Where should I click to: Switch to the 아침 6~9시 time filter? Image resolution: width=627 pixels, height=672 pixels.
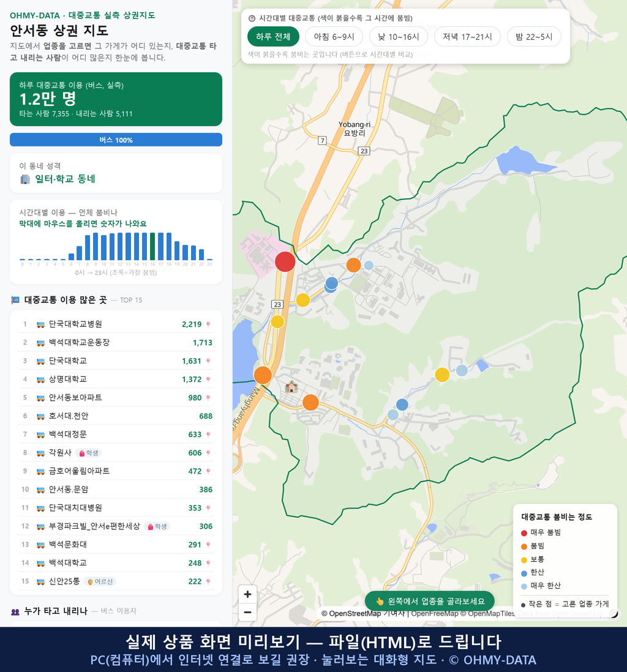(x=334, y=37)
